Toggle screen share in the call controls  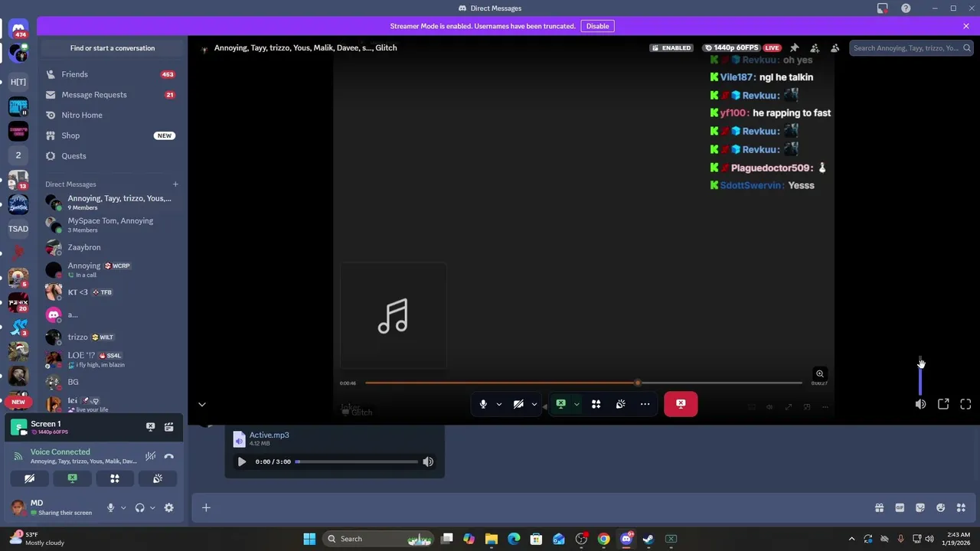[560, 404]
